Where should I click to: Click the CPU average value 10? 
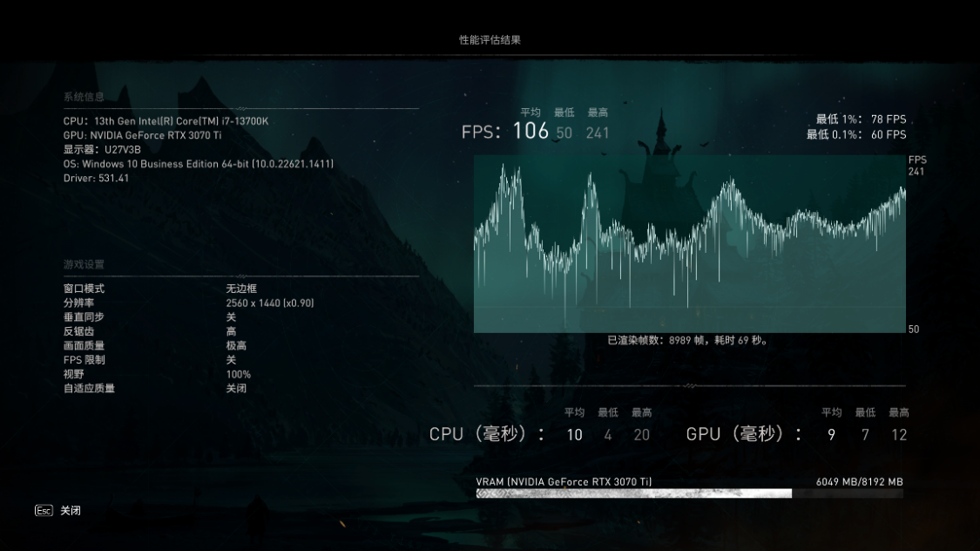click(574, 435)
